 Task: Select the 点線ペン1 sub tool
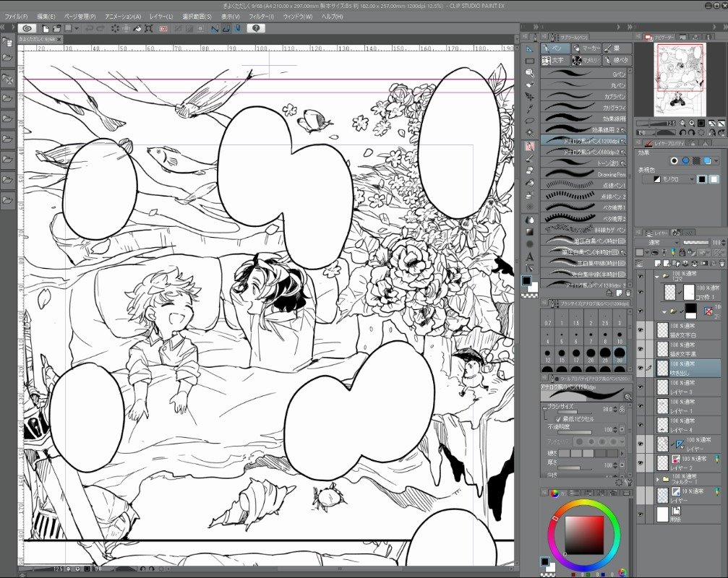click(x=585, y=185)
